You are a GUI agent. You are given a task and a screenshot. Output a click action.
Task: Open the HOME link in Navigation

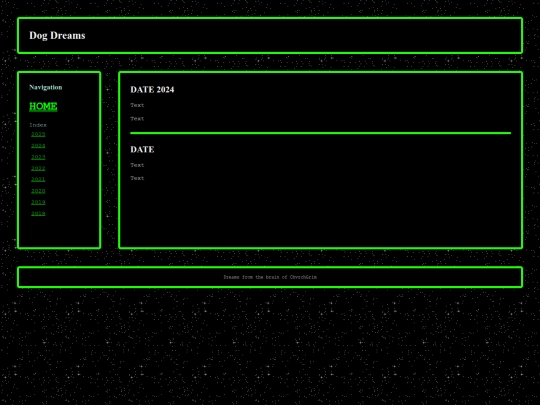coord(43,106)
